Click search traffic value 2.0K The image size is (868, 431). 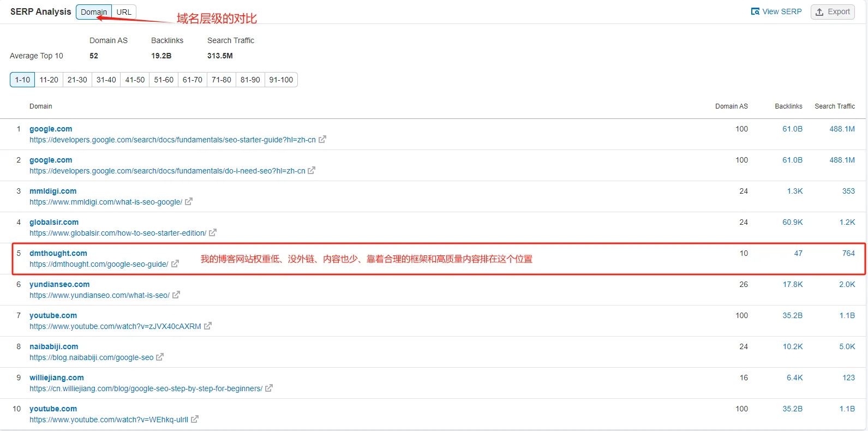click(x=847, y=284)
